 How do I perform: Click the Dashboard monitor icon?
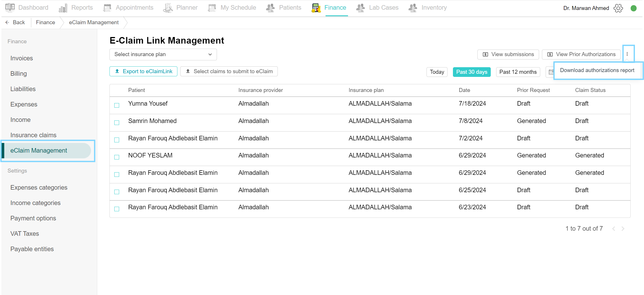10,8
